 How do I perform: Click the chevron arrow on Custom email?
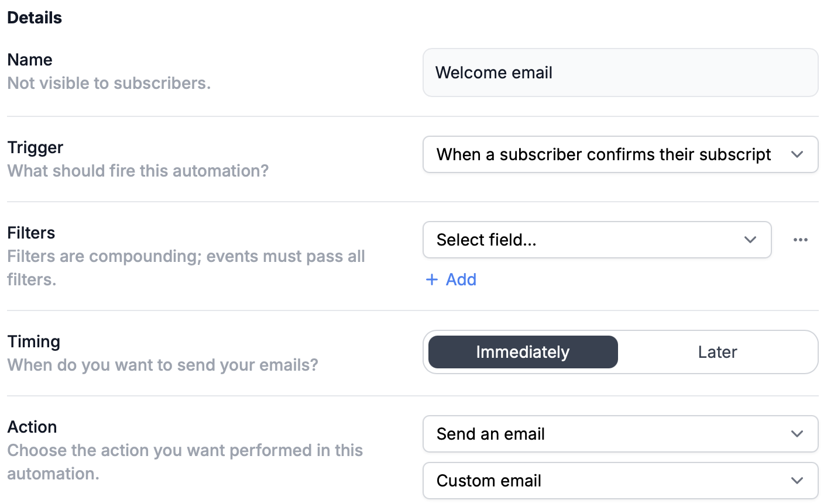tap(797, 481)
